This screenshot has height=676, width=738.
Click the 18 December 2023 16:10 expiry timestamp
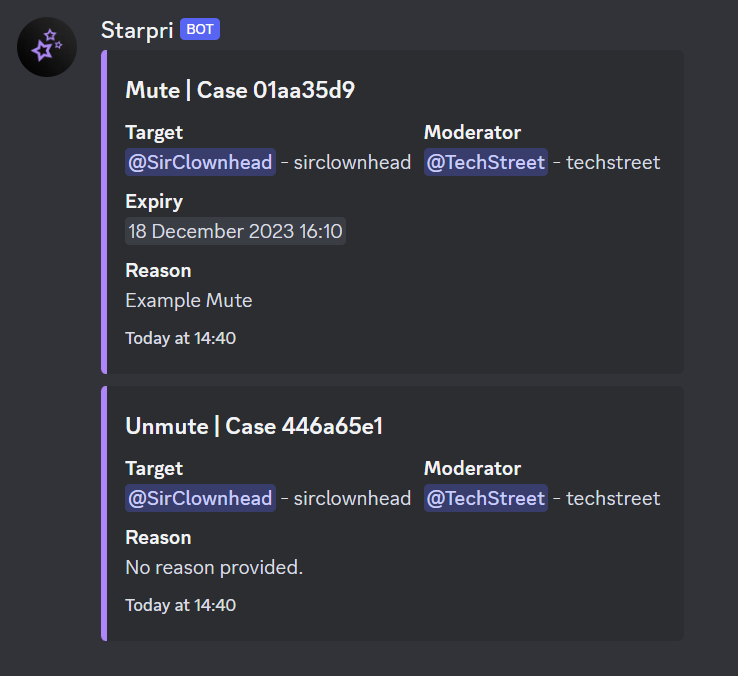tap(235, 232)
